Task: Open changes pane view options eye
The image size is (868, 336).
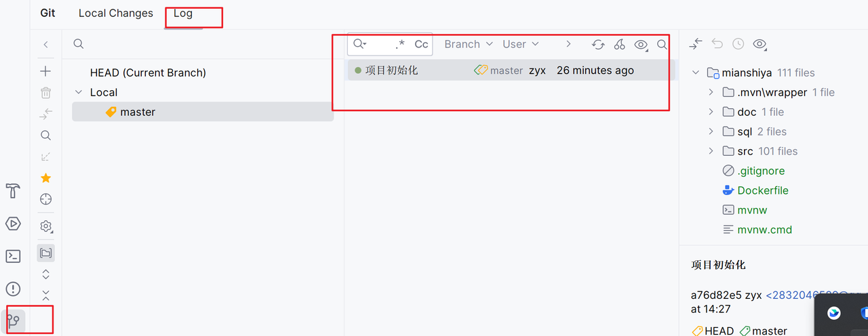Action: (760, 44)
